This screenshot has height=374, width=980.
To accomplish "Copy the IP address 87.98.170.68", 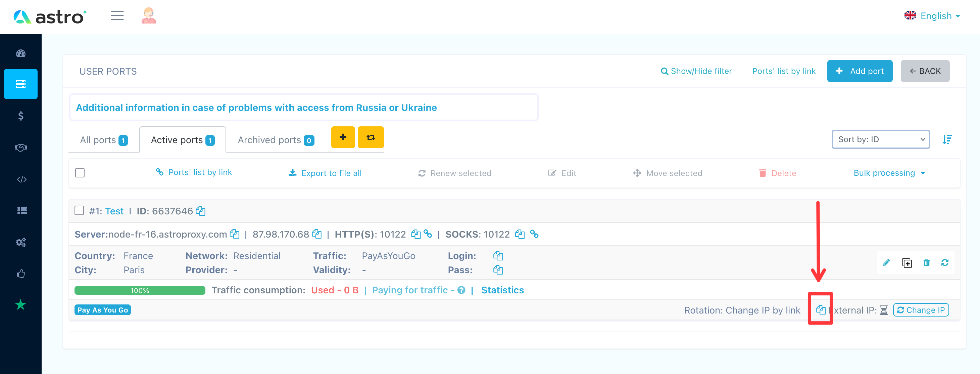I will click(316, 234).
